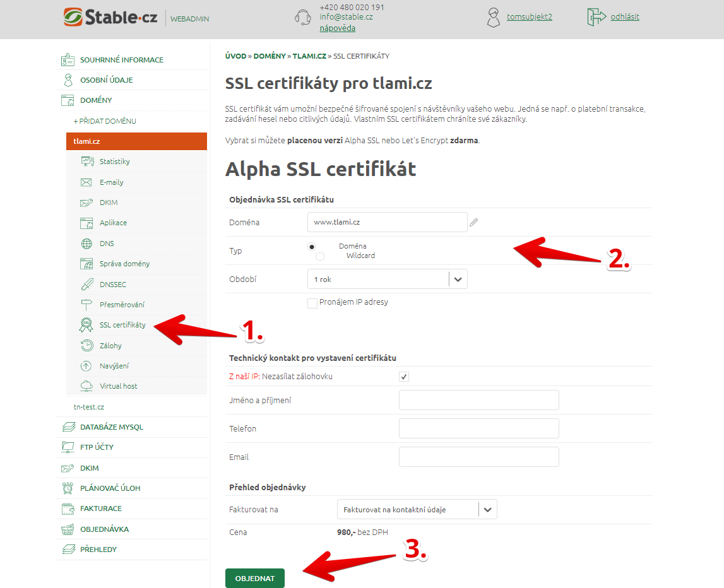This screenshot has width=724, height=588.
Task: Click the Aplikace icon
Action: (86, 223)
